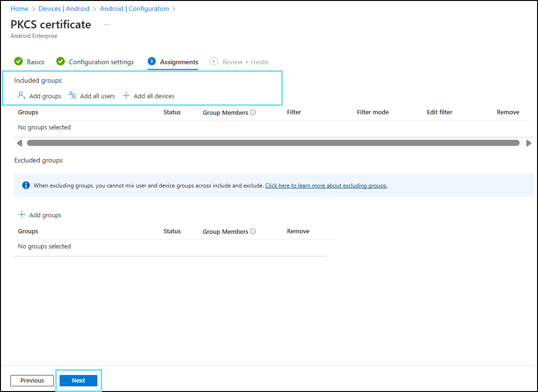
Task: Click the blue information icon in banner
Action: (x=26, y=185)
